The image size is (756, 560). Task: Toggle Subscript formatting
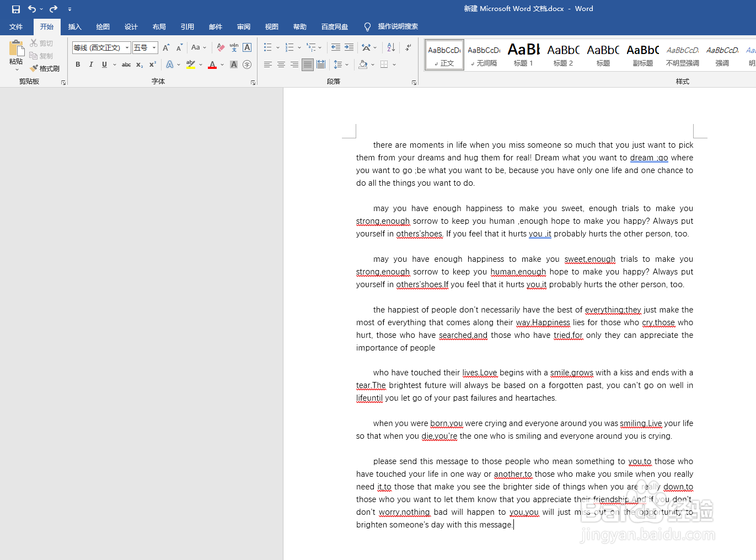pos(140,64)
